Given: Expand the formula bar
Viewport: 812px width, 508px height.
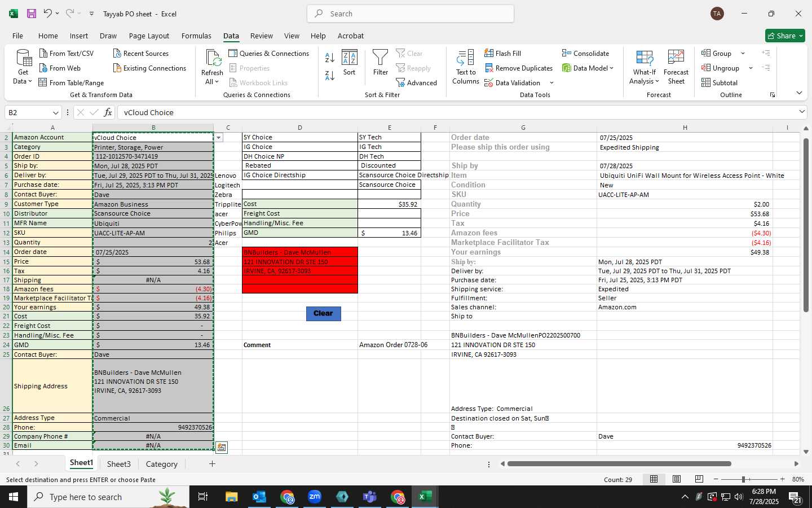Looking at the screenshot, I should click(802, 112).
